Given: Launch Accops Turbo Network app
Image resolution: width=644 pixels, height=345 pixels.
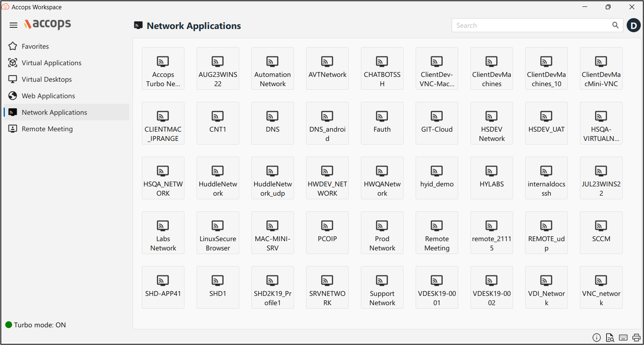Looking at the screenshot, I should pos(163,68).
